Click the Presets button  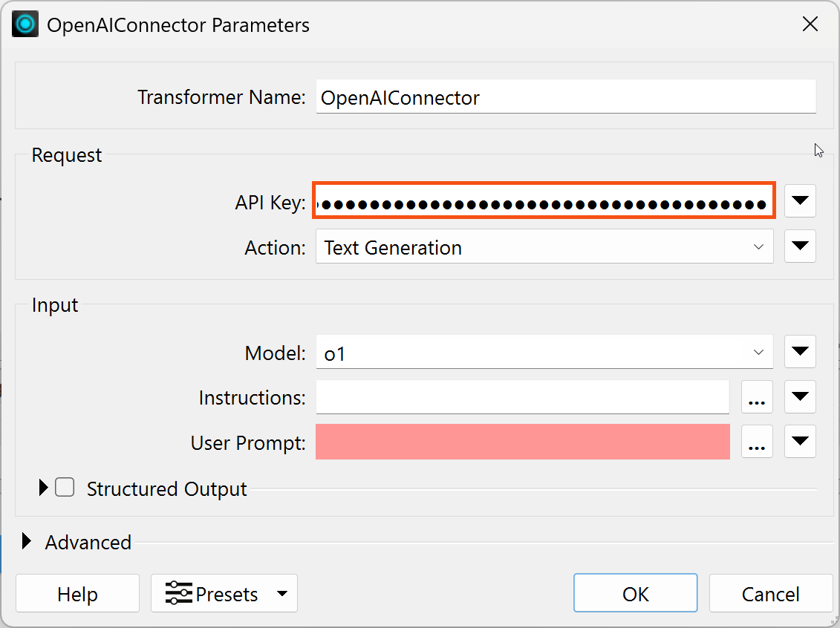(224, 593)
